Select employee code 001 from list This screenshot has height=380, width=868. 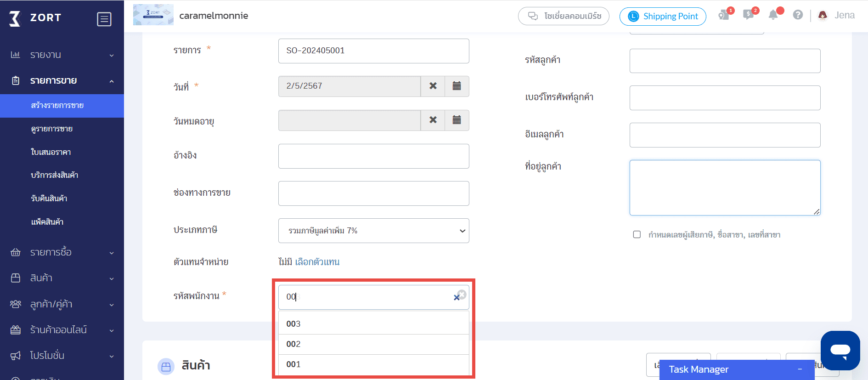(x=374, y=364)
